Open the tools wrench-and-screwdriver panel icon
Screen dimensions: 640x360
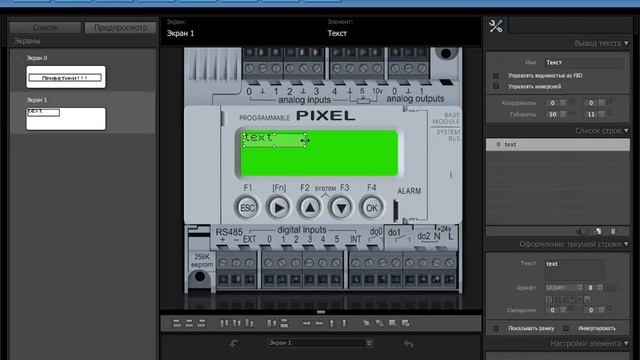tap(496, 27)
